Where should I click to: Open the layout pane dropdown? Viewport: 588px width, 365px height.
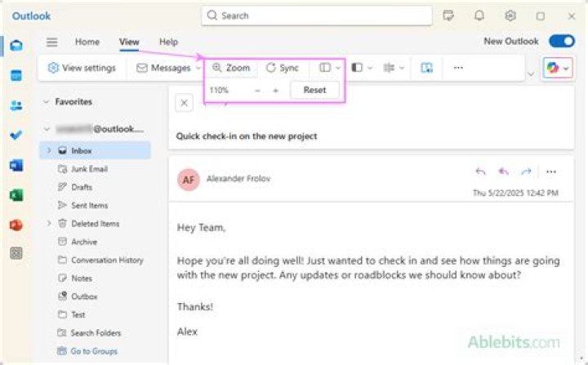(x=330, y=68)
